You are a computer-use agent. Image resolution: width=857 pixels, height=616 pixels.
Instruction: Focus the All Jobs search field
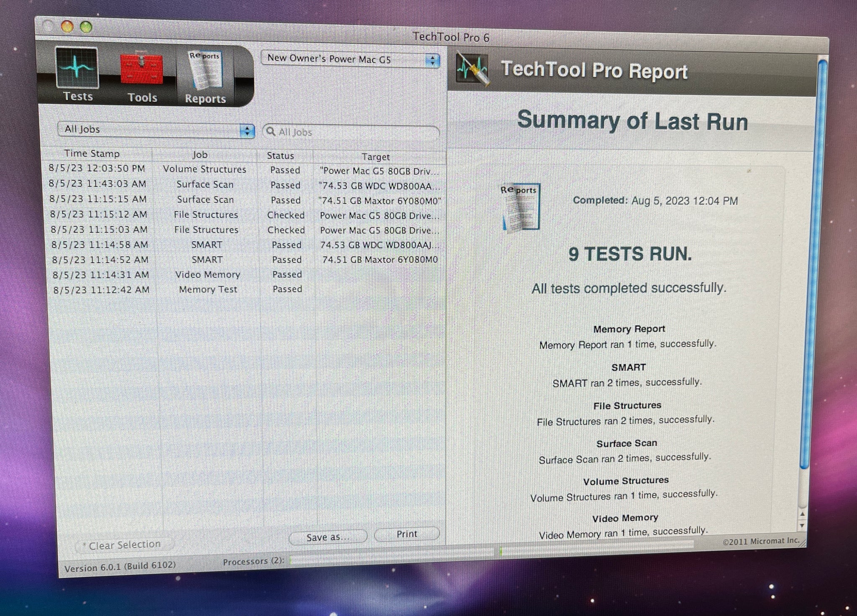pos(351,132)
